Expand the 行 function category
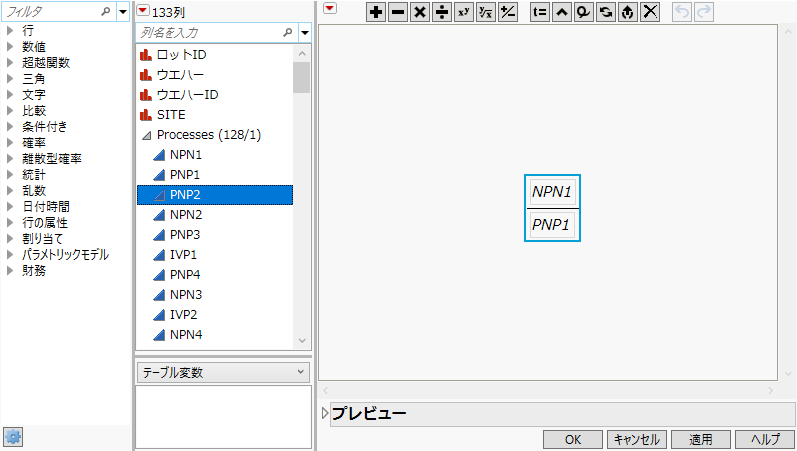The width and height of the screenshot is (797, 451). coord(10,31)
